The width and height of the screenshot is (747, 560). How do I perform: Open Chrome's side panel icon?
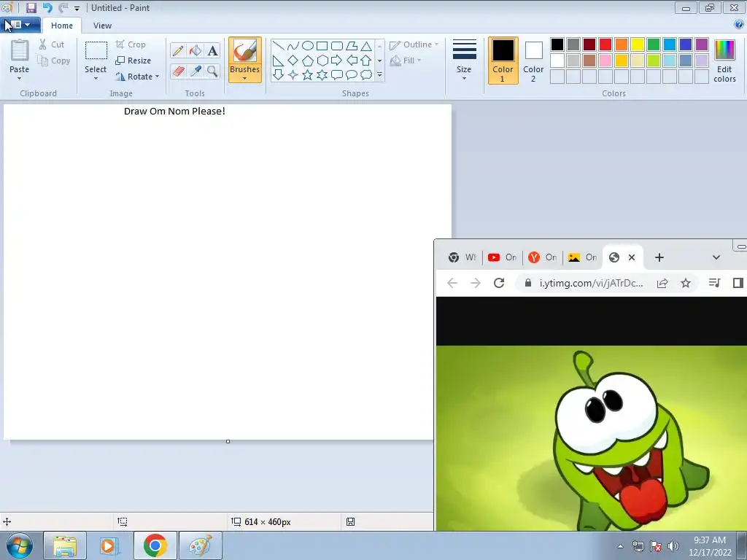click(x=738, y=283)
